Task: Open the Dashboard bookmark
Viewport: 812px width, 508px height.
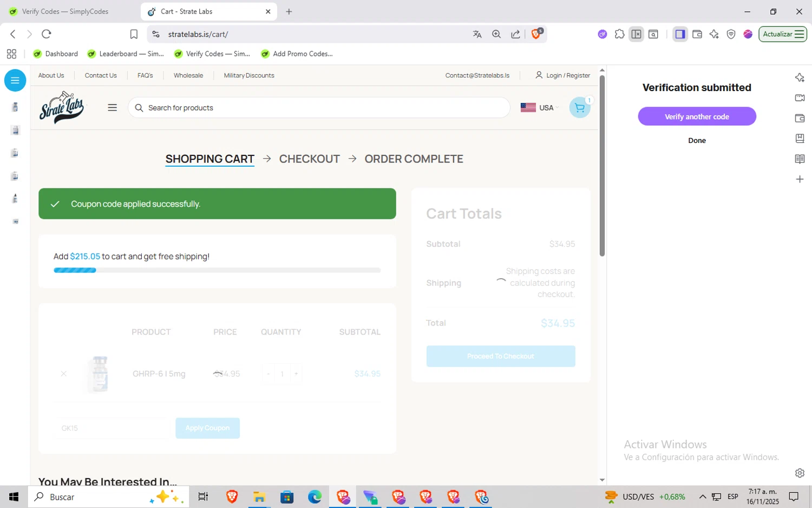Action: click(x=56, y=54)
